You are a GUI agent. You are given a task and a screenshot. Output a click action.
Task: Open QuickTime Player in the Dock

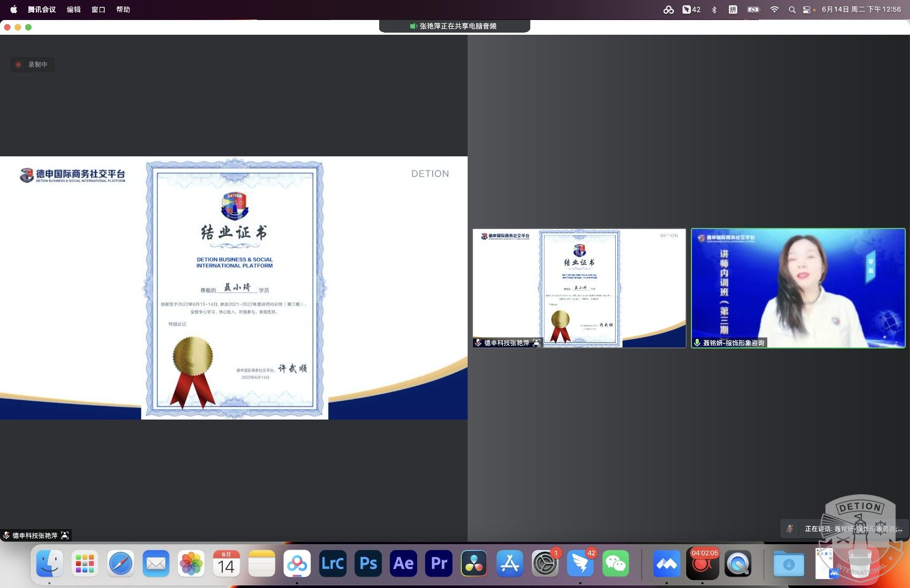[x=738, y=564]
